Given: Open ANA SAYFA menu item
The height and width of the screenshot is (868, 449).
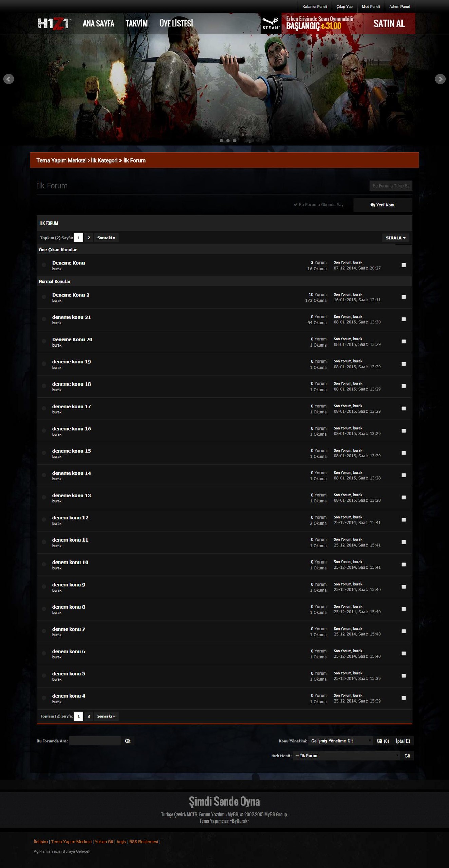Looking at the screenshot, I should 98,23.
